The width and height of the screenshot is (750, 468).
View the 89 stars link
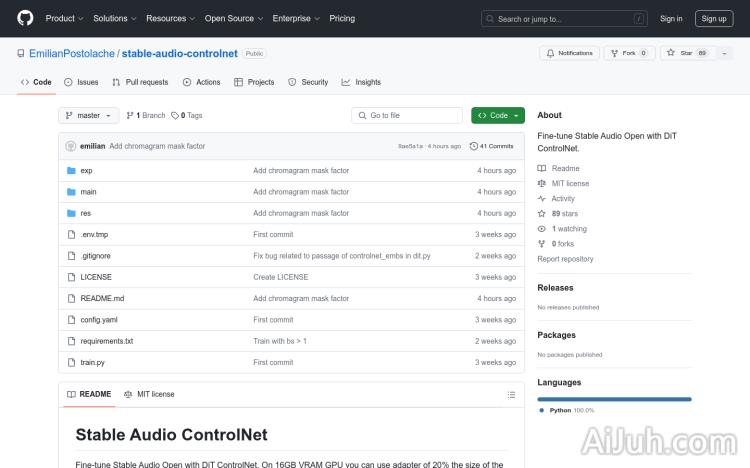[x=558, y=213]
